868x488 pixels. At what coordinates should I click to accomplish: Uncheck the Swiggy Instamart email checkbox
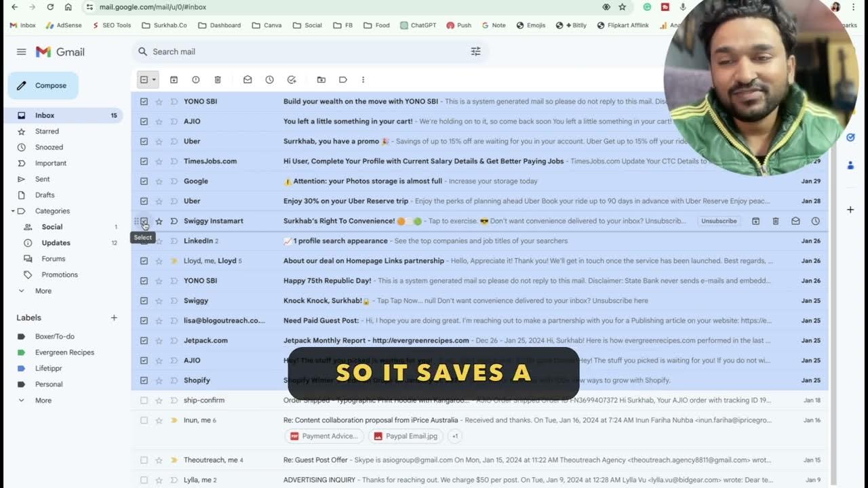[x=144, y=221]
